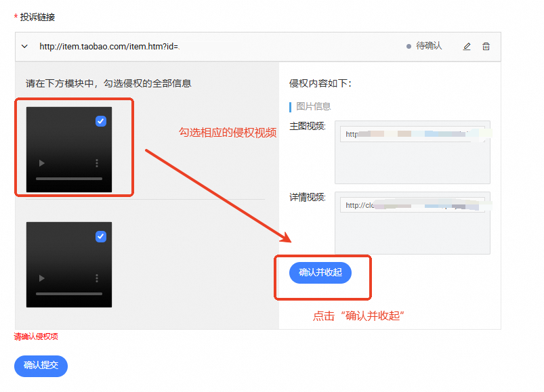Image resolution: width=544 pixels, height=392 pixels.
Task: Open the more options menu on the first video
Action: pos(97,163)
